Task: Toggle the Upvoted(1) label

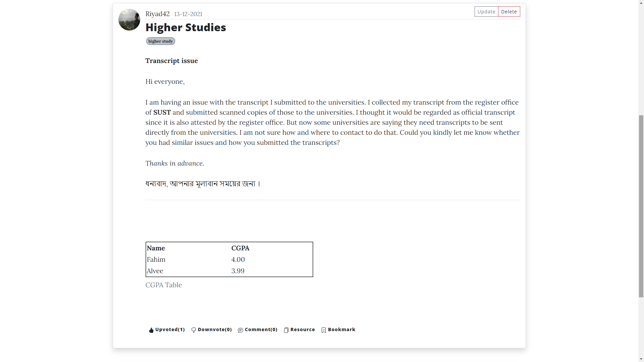Action: [170, 329]
